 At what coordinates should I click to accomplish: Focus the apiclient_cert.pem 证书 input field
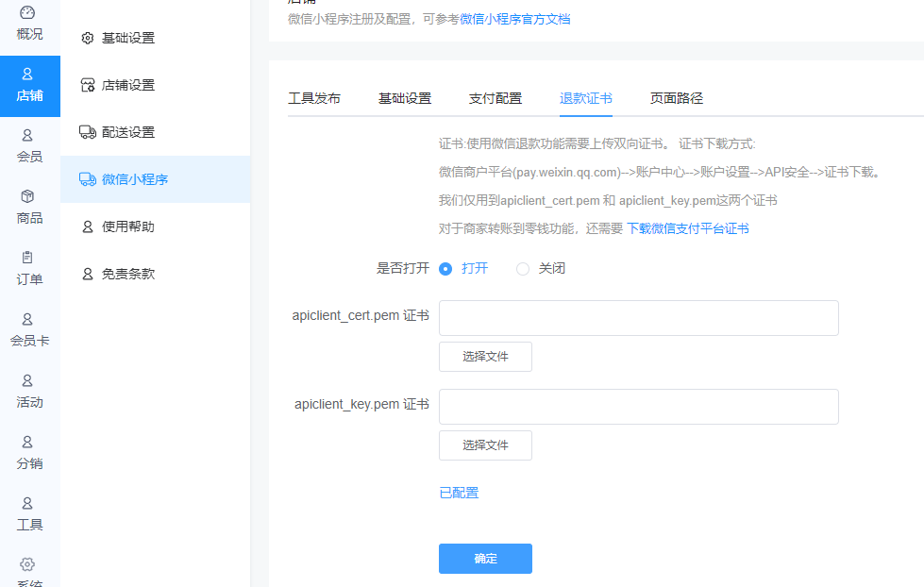pyautogui.click(x=639, y=318)
